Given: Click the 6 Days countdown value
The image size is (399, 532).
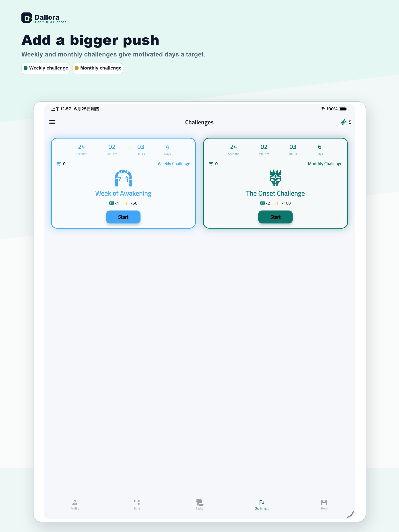Looking at the screenshot, I should click(320, 147).
